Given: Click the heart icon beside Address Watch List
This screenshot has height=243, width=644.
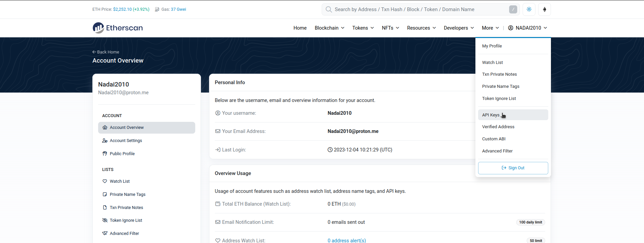Looking at the screenshot, I should tap(218, 241).
